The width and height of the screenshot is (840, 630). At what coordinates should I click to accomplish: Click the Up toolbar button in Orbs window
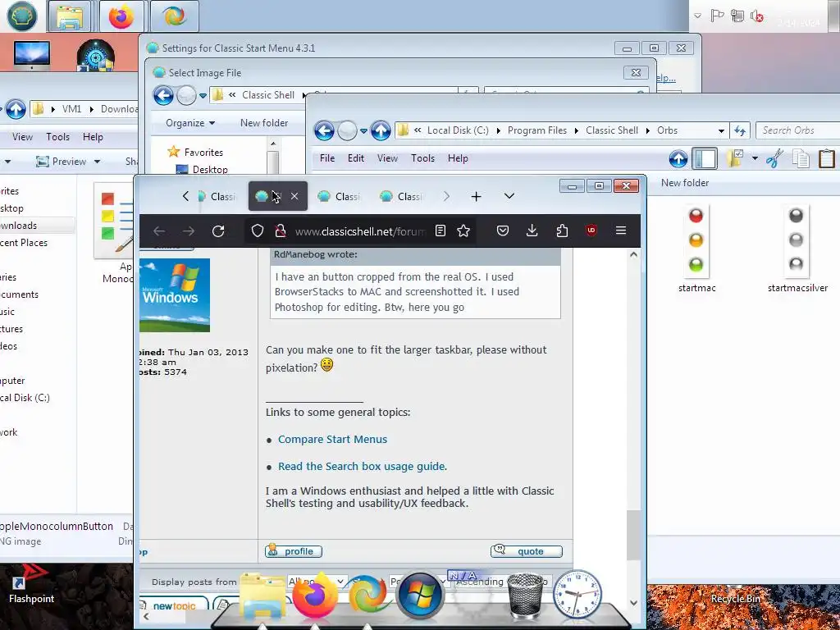pyautogui.click(x=678, y=159)
